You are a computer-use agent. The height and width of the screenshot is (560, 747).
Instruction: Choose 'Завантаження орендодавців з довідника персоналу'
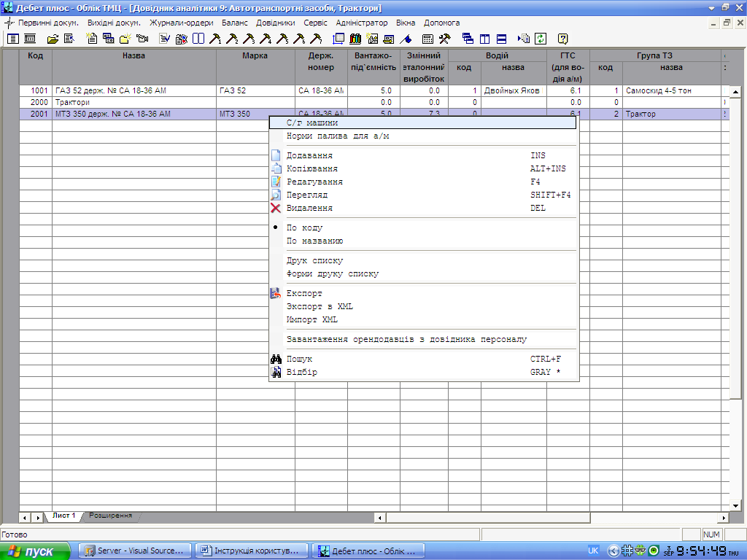pyautogui.click(x=422, y=340)
